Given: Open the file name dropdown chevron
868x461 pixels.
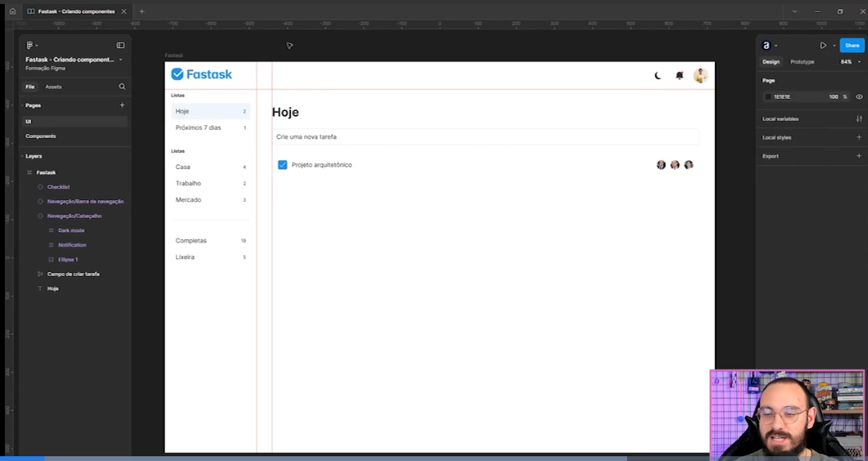Looking at the screenshot, I should (x=120, y=60).
